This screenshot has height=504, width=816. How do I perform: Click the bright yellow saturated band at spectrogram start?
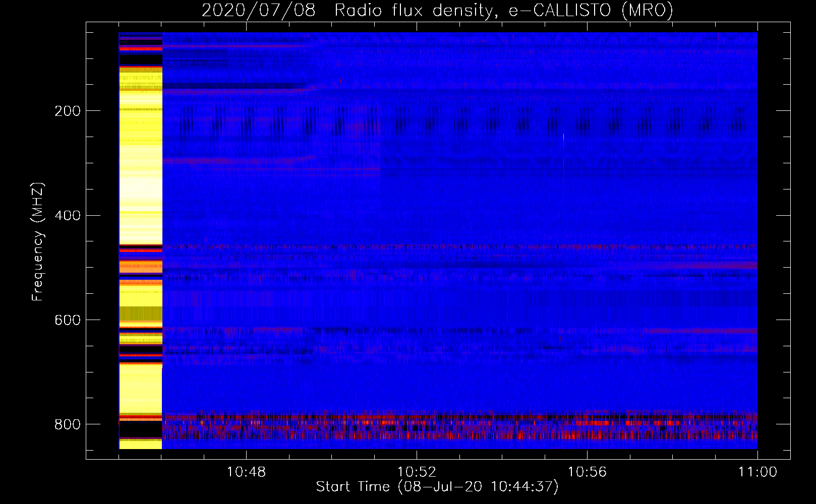pos(141,240)
